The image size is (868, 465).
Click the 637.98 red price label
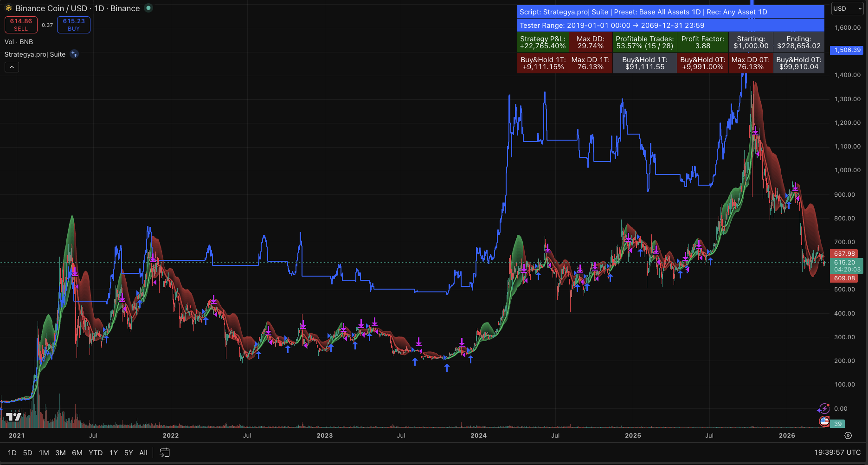[844, 254]
